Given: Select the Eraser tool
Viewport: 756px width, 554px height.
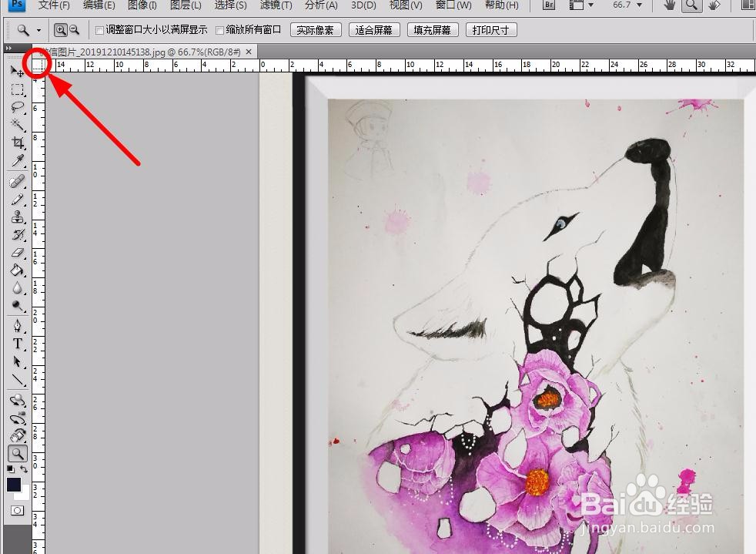Looking at the screenshot, I should point(18,253).
